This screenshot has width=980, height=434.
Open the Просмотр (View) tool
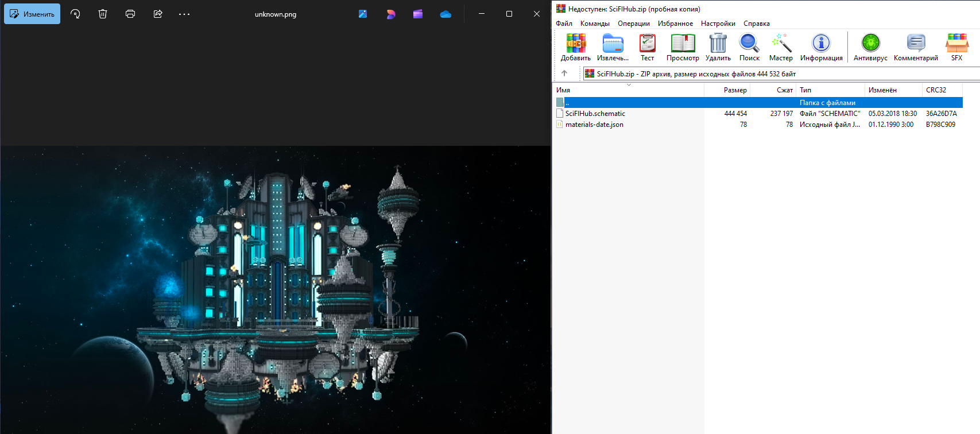683,47
